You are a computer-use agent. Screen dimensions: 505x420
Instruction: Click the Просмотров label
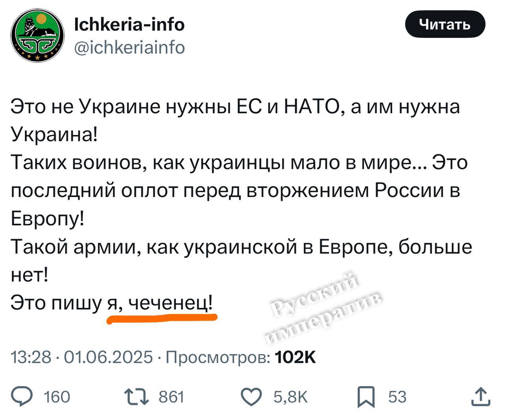click(x=218, y=357)
